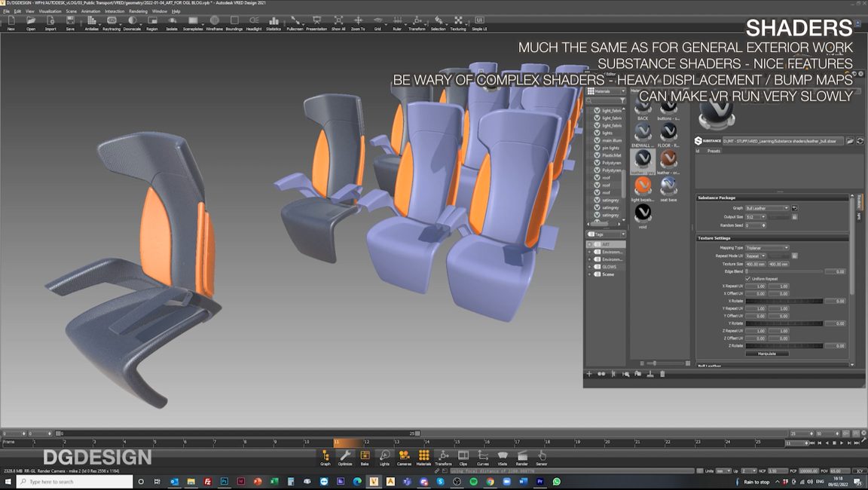Open the Render module from the bottom bar

click(x=521, y=456)
